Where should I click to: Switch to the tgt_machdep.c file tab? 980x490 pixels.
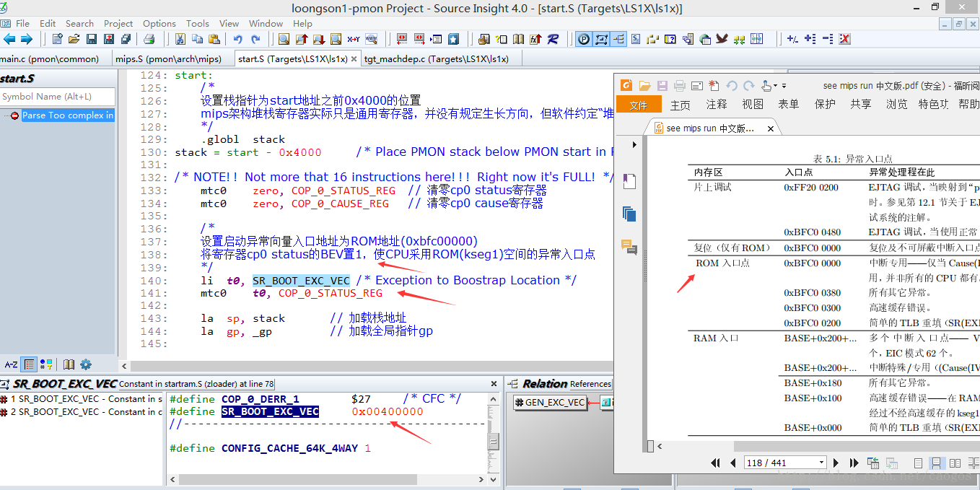click(436, 58)
